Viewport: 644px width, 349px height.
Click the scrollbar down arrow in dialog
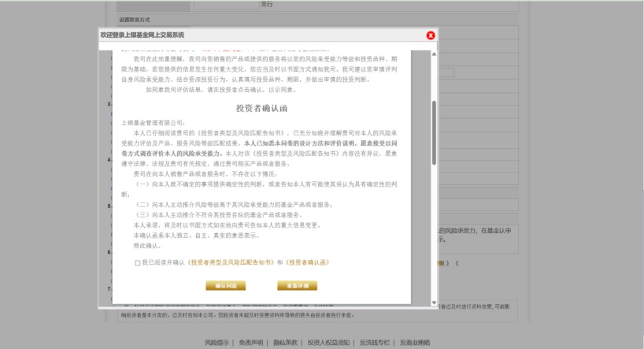[x=433, y=303]
